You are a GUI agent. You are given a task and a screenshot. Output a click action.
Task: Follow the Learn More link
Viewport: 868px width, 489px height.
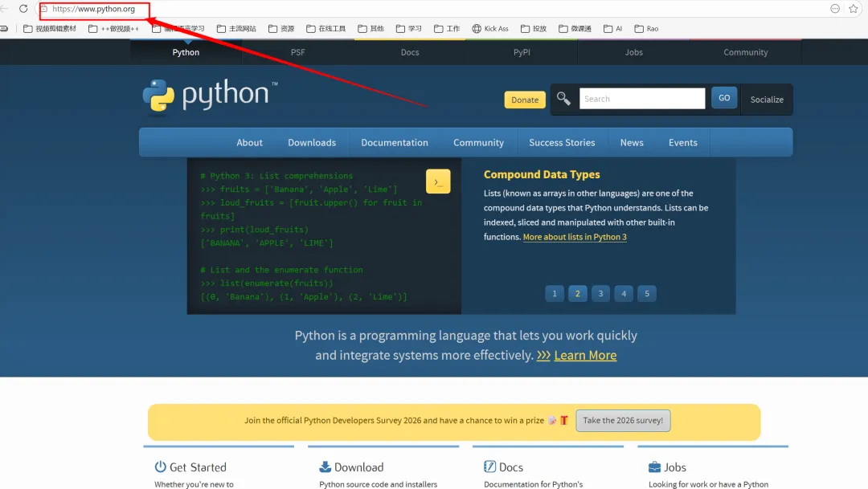tap(585, 355)
